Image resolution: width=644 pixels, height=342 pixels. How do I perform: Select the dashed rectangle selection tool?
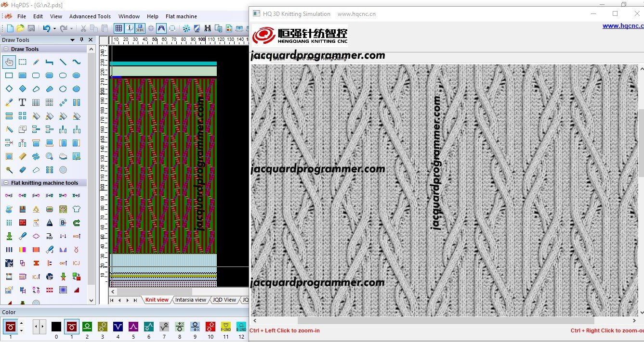click(22, 62)
